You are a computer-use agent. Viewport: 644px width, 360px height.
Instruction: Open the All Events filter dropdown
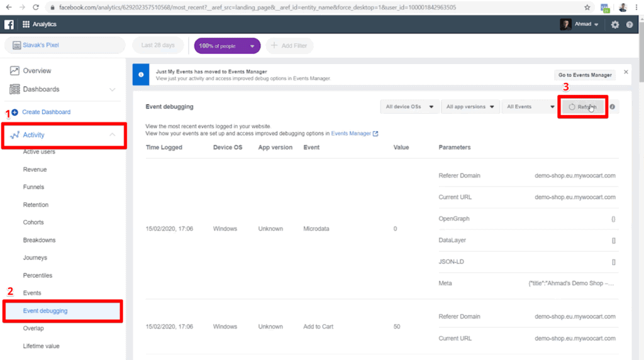530,107
